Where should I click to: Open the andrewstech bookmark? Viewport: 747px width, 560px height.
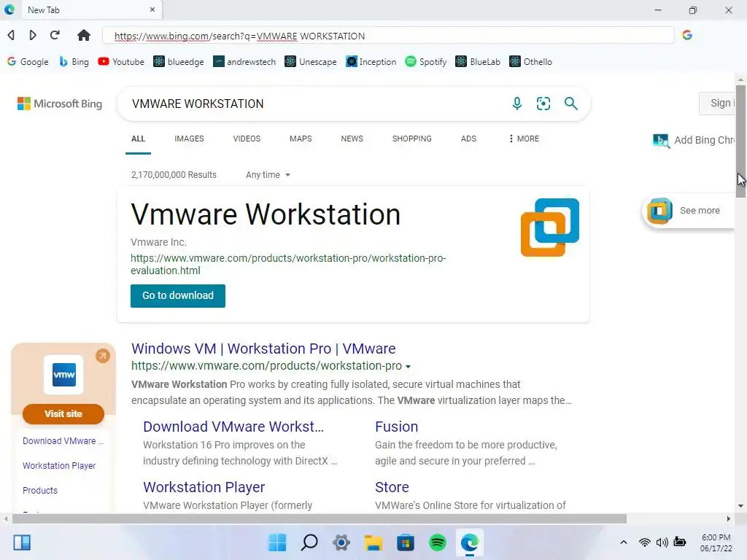(244, 62)
